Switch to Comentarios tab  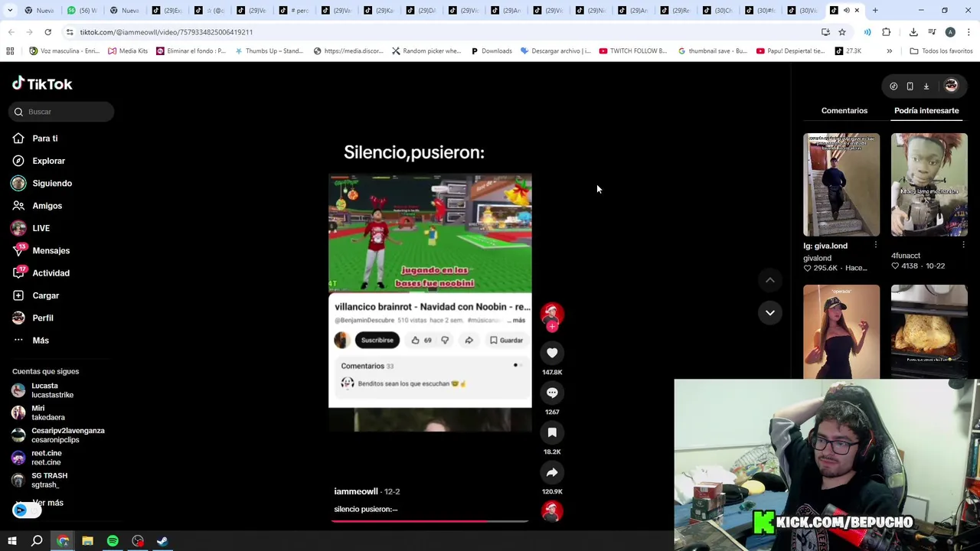(x=844, y=111)
